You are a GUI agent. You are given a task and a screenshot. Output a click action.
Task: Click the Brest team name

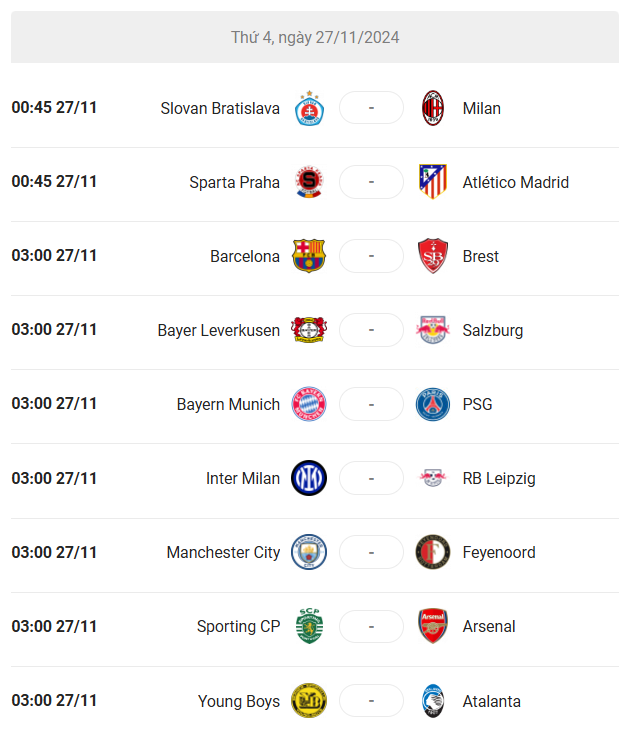[480, 256]
